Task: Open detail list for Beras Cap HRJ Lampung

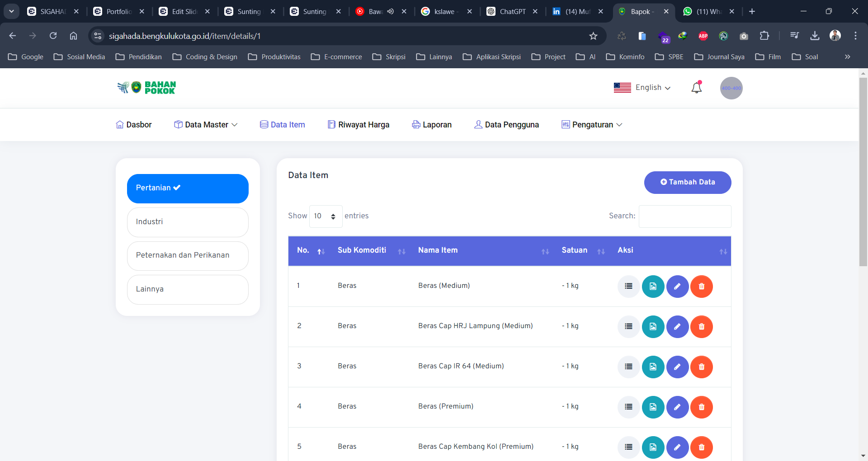Action: pyautogui.click(x=628, y=326)
